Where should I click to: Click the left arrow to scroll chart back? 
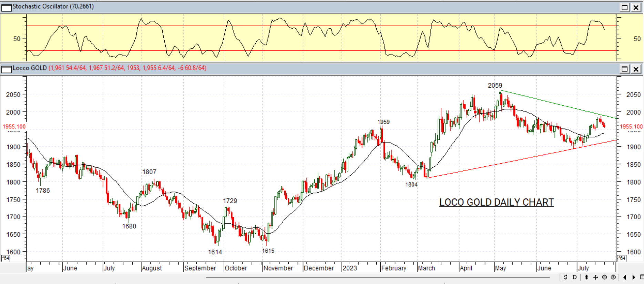(625, 277)
